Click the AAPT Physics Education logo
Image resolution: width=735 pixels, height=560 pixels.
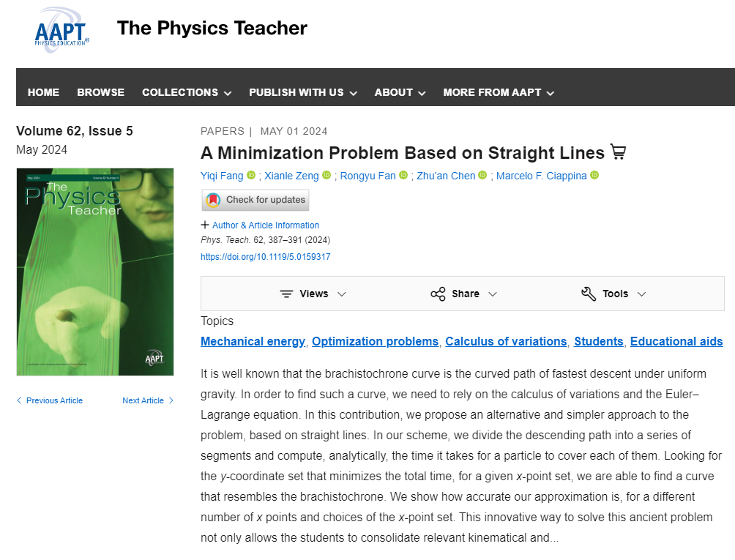[x=62, y=29]
